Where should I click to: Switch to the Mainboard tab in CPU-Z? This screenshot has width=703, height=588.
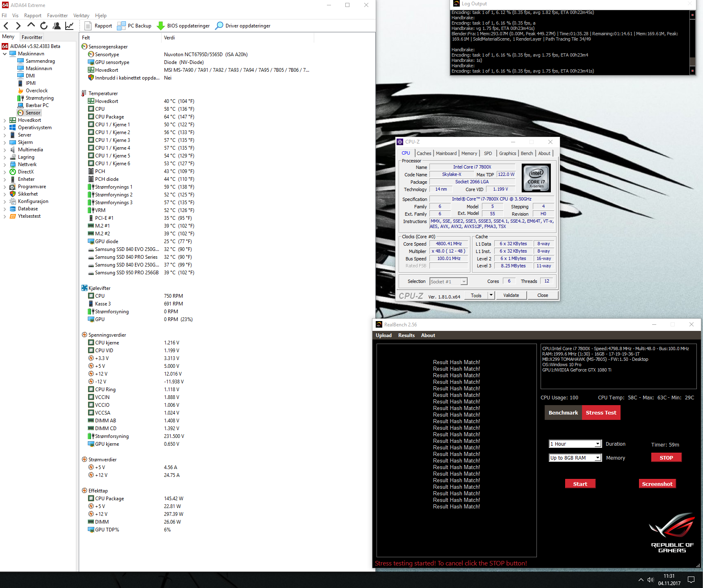[x=446, y=153]
